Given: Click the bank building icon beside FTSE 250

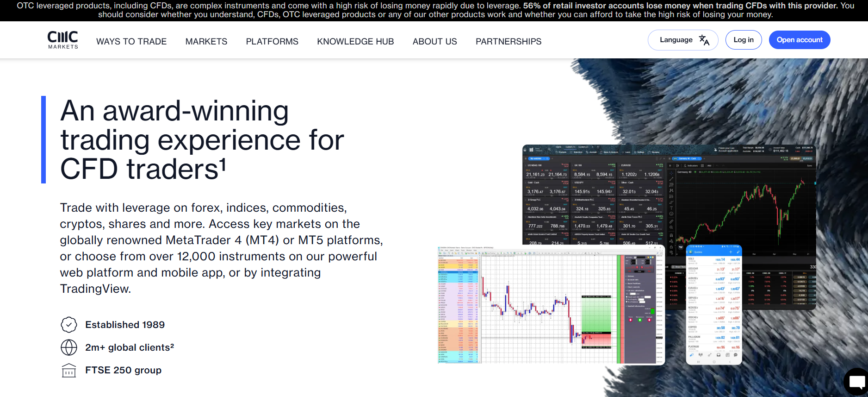Looking at the screenshot, I should 69,371.
